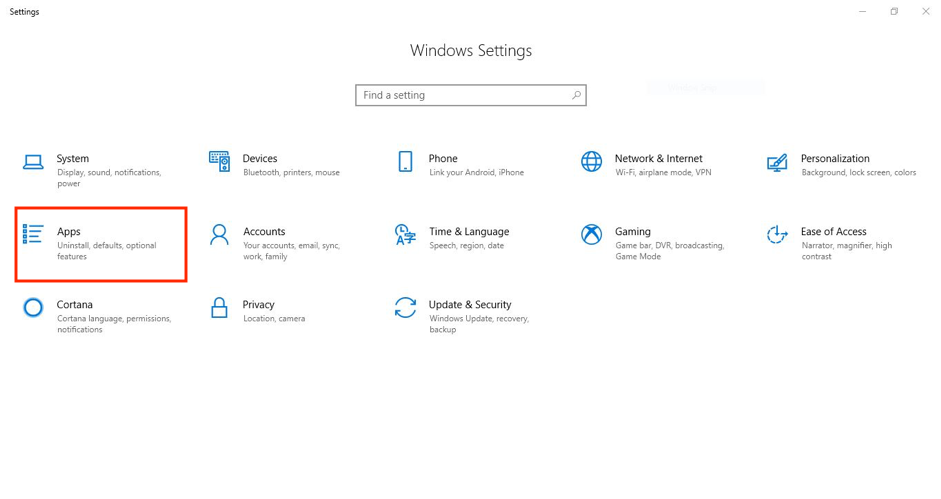Click 'Display, sound, notifications, power' text
The height and width of the screenshot is (499, 941).
point(109,178)
